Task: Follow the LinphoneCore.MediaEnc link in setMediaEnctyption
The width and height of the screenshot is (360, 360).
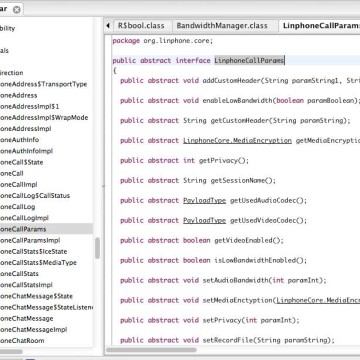Action: [318, 300]
